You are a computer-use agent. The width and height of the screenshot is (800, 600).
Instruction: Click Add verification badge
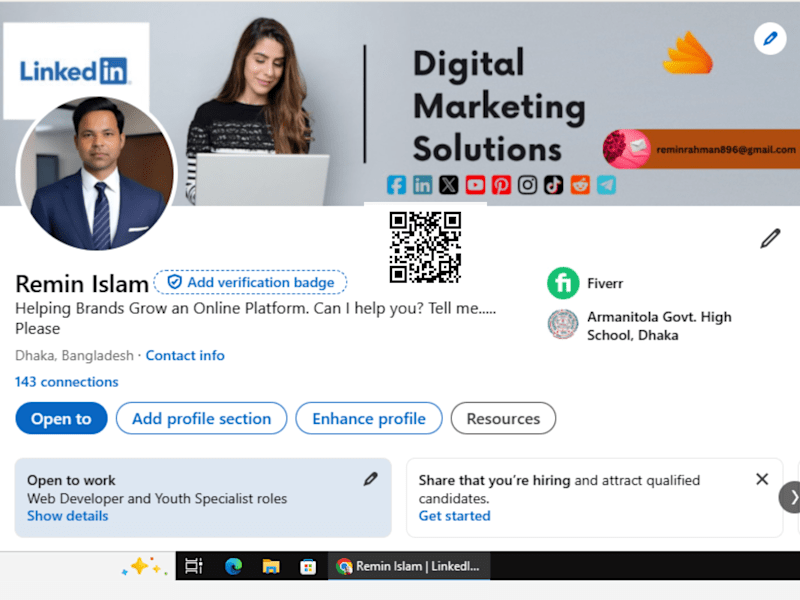tap(250, 282)
